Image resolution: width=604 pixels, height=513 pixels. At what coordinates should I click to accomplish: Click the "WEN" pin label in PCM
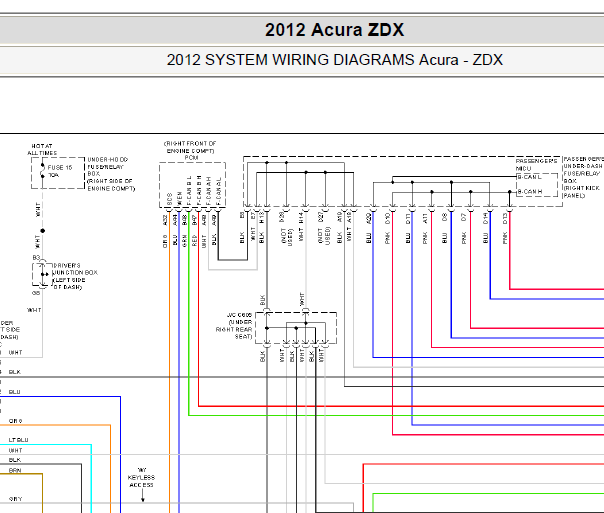click(179, 199)
